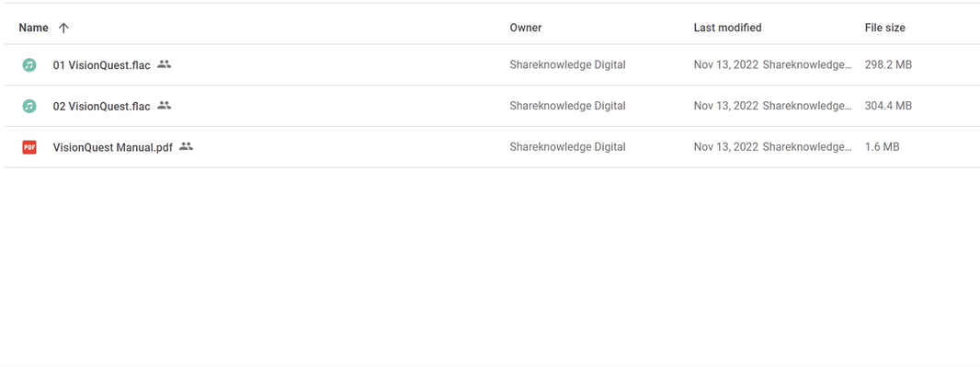Click shared people icon beside 01 VisionQuest.flac
The image size is (980, 367).
pyautogui.click(x=165, y=63)
